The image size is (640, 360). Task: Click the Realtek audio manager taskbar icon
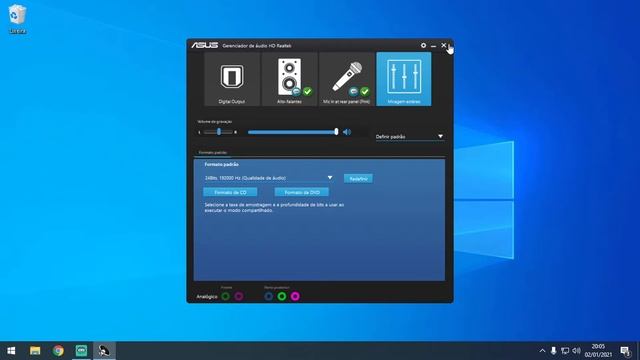[x=104, y=351]
